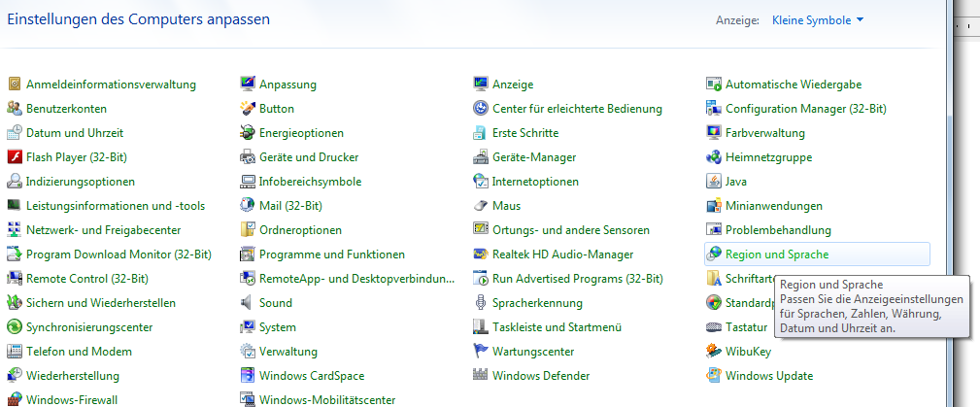Viewport: 980px width, 407px height.
Task: Open the Internetoptionen link
Action: [x=535, y=182]
